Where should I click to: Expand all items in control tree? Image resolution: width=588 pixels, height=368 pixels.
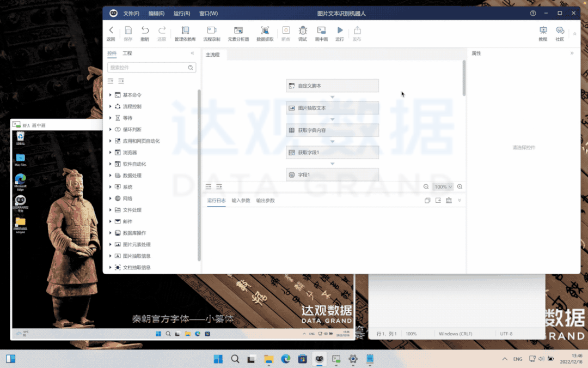click(x=110, y=81)
